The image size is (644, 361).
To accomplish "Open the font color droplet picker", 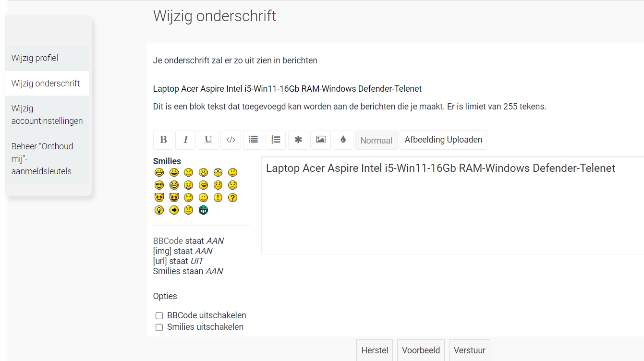I will tap(343, 140).
